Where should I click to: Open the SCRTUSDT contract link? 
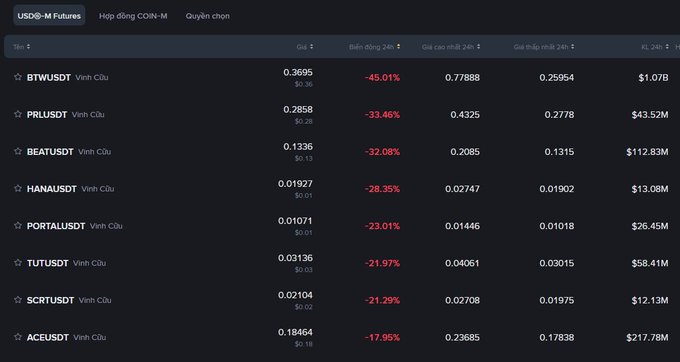tap(50, 300)
